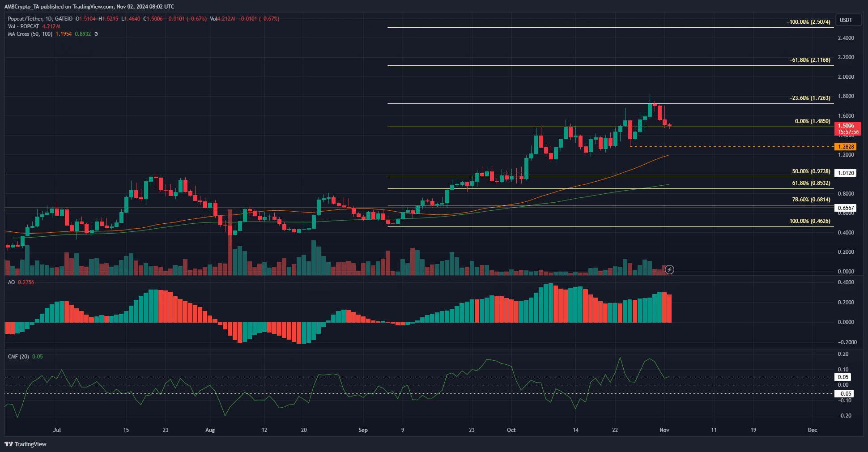Click the MA 50 value 1.1954

(x=64, y=34)
